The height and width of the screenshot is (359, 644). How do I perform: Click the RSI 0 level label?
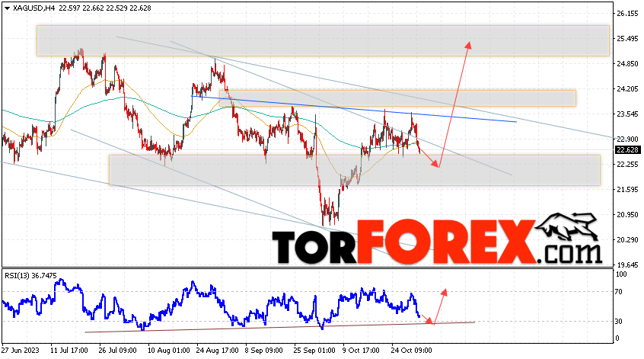(617, 338)
